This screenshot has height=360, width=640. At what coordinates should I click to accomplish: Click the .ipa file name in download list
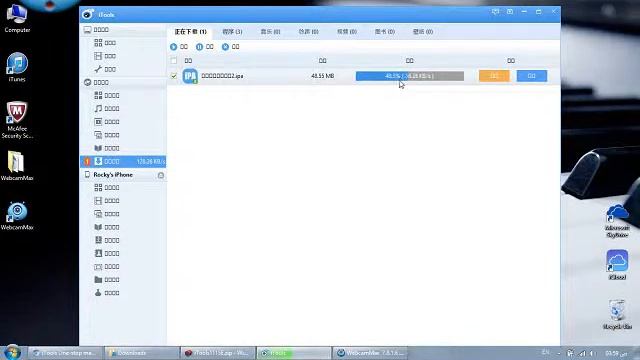point(222,76)
